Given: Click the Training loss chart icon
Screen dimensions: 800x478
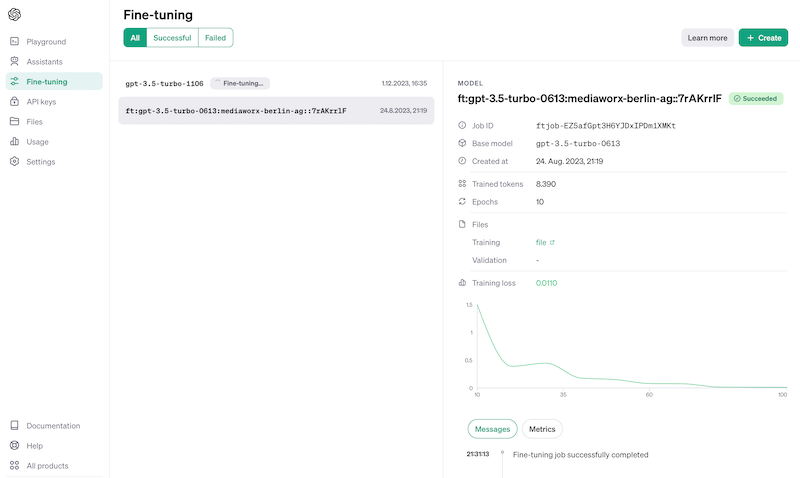Looking at the screenshot, I should pyautogui.click(x=462, y=282).
